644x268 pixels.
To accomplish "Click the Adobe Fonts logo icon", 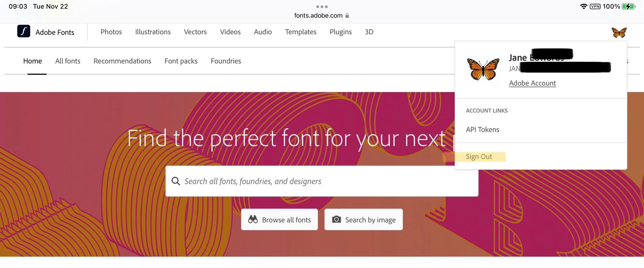I will coord(24,31).
